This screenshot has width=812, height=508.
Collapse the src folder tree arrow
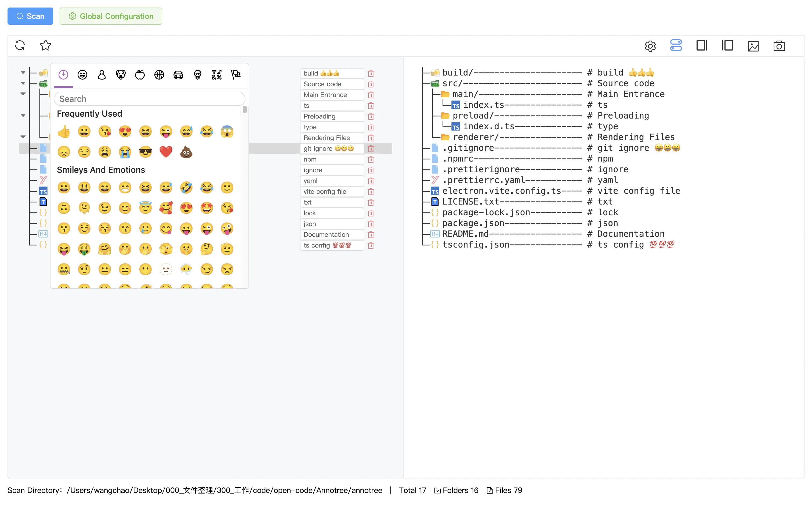pos(23,83)
